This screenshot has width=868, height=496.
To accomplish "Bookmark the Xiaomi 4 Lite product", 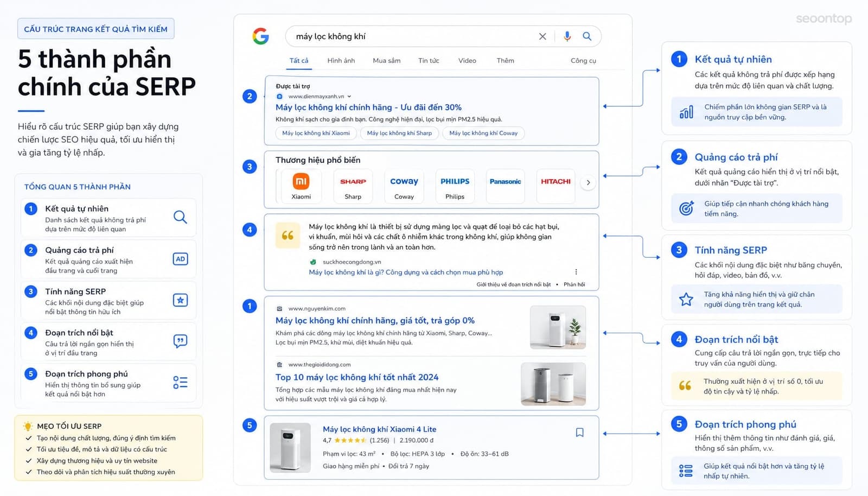I will pyautogui.click(x=579, y=433).
